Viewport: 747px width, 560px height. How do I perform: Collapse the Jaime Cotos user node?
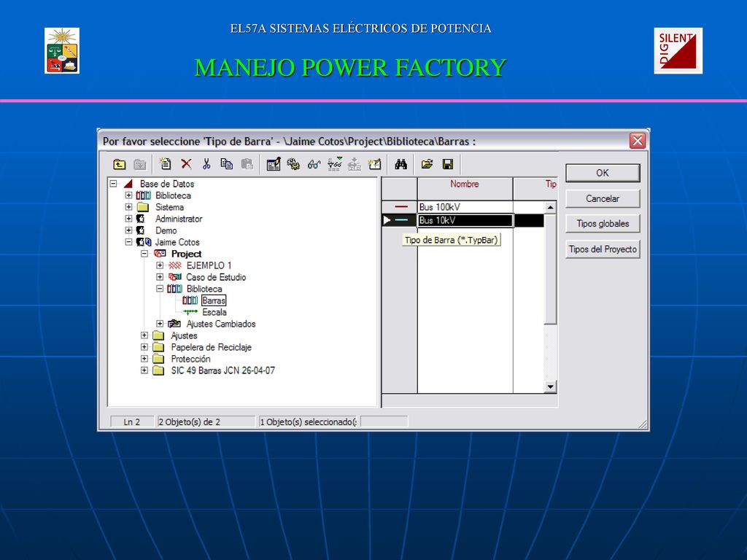pos(128,242)
